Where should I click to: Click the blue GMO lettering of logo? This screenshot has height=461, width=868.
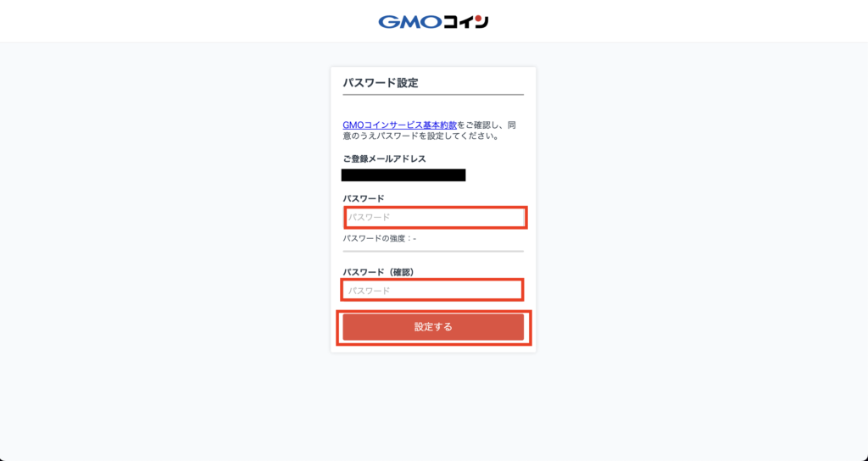pos(410,21)
